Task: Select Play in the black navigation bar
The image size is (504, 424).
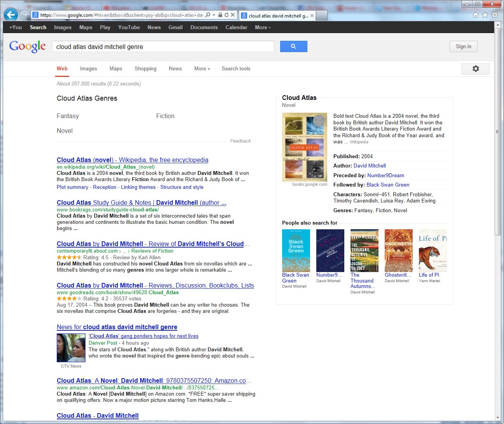Action: tap(105, 27)
